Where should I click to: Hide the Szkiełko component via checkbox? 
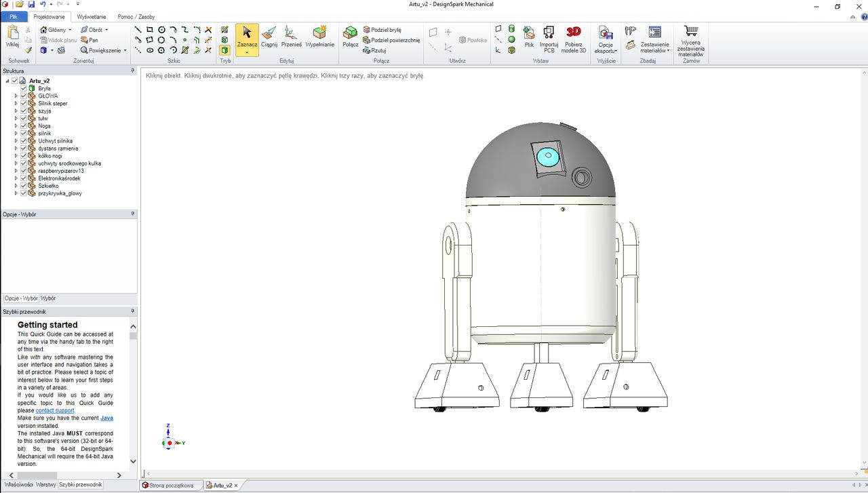click(x=24, y=185)
